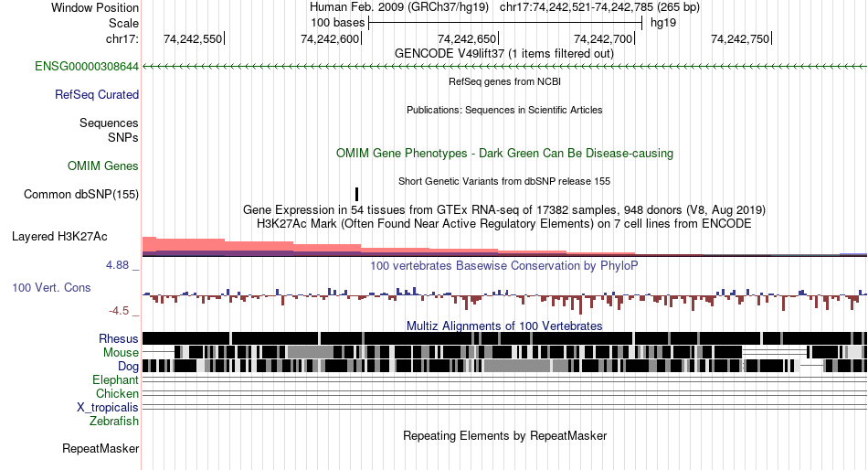Click the 74,242,750 ruler position
This screenshot has width=868, height=470.
(740, 38)
